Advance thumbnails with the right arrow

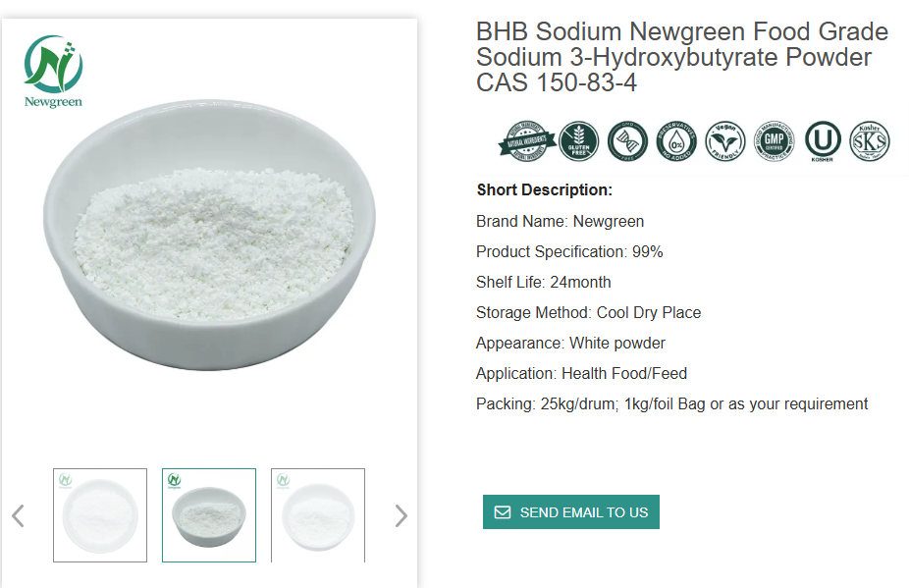pyautogui.click(x=401, y=515)
